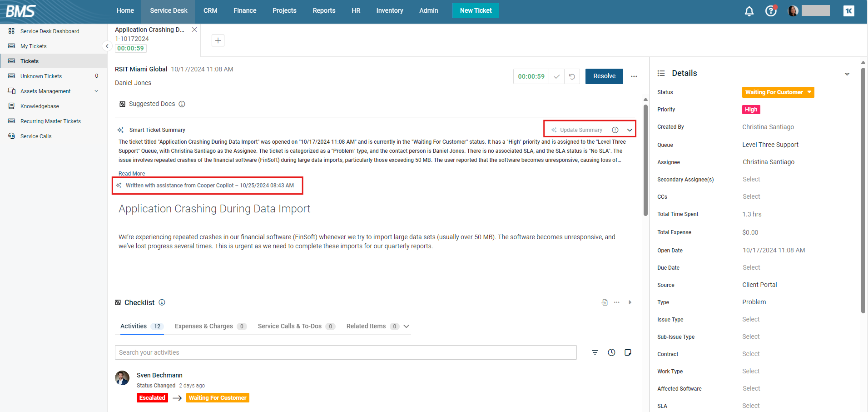Switch to Expenses & Charges tab
Image resolution: width=868 pixels, height=412 pixels.
tap(204, 326)
